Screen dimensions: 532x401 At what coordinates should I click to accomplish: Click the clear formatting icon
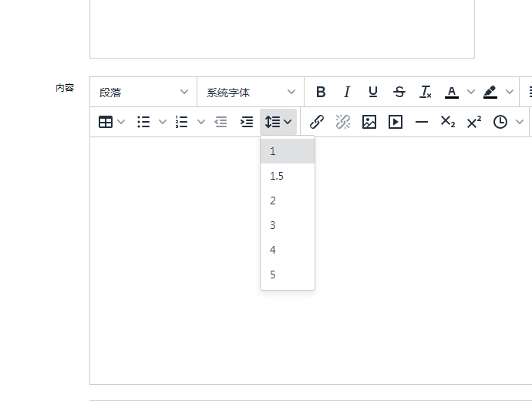pos(426,92)
